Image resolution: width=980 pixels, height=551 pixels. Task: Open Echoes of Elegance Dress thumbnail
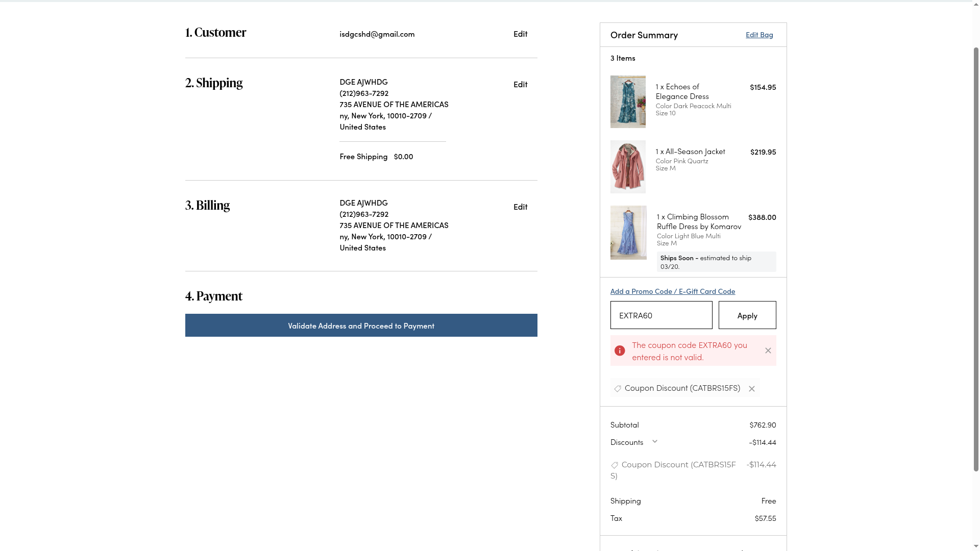(628, 102)
